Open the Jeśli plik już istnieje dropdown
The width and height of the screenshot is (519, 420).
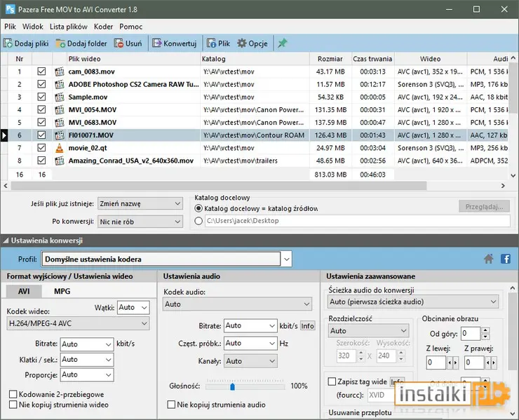pos(140,203)
